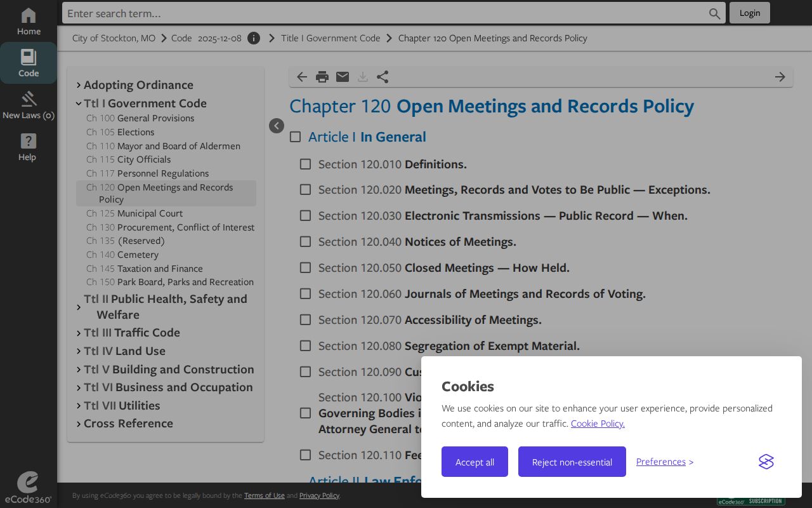
Task: Expand Ttl III Traffic Code node
Action: (79, 333)
